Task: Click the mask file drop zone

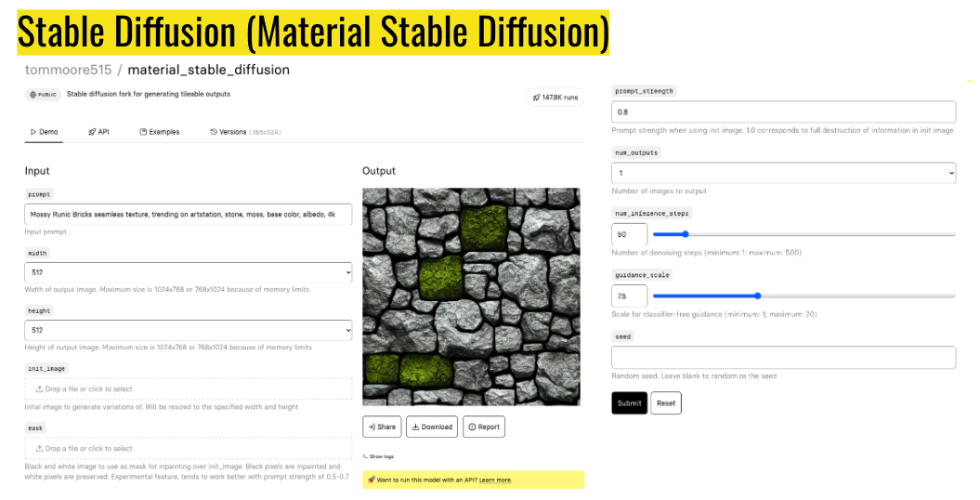Action: point(188,448)
